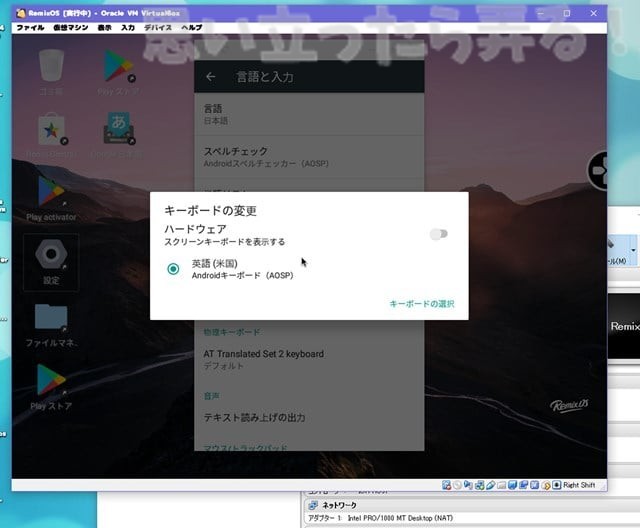The image size is (640, 528).
Task: Click the optical disc status icon
Action: [457, 485]
